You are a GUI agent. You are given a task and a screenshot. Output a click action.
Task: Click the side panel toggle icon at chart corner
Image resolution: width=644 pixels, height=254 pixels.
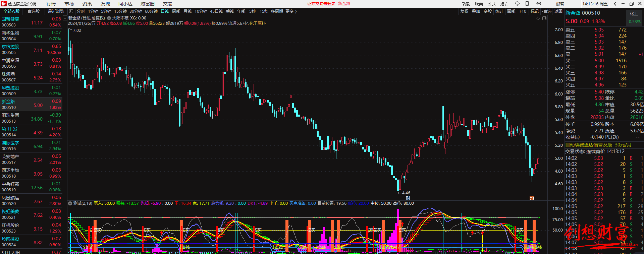(544, 18)
